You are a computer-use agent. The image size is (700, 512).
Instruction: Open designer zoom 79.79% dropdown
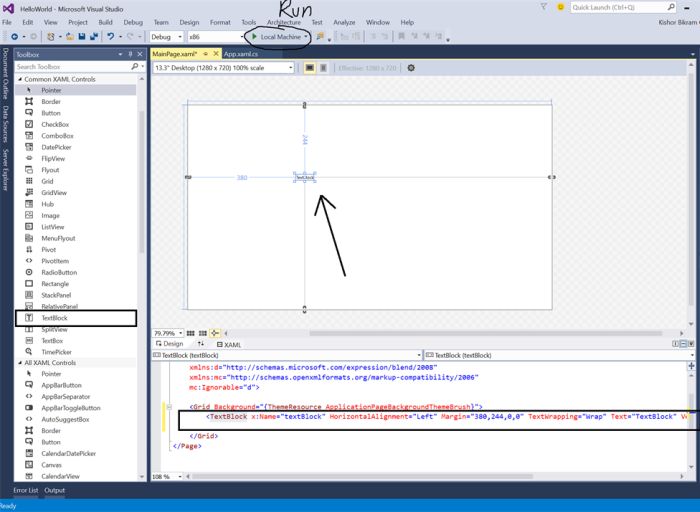pyautogui.click(x=180, y=333)
